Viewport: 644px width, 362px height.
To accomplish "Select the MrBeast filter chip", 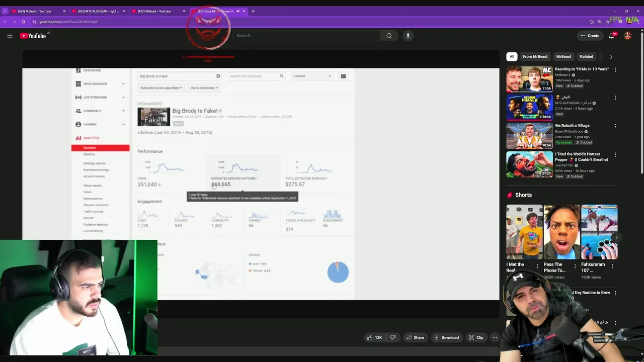I will pos(563,56).
